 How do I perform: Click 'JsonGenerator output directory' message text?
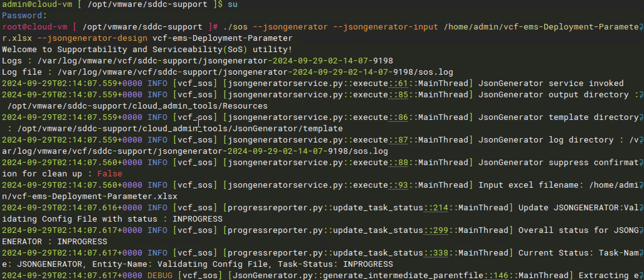pos(553,95)
